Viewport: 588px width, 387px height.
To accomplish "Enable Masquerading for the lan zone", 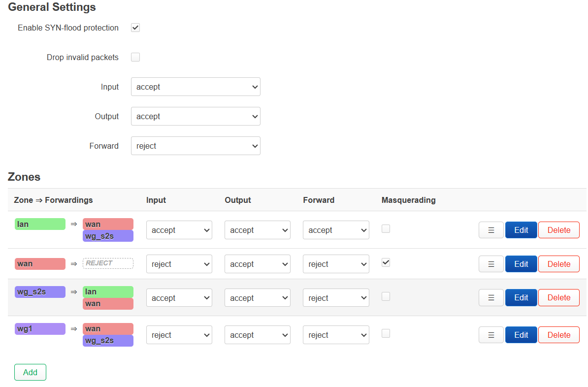I will coord(386,228).
